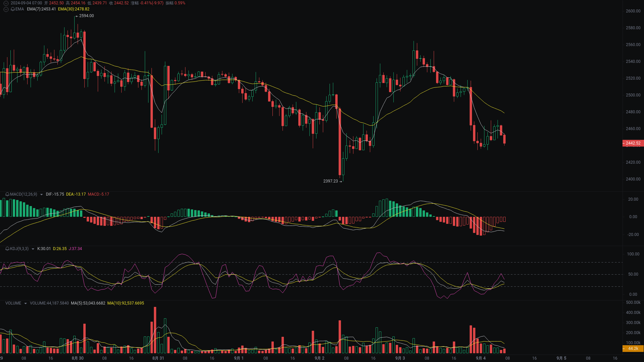Screen dimensions: 644x362
Task: Open the VOLUME indicator dropdown arrow
Action: (25, 303)
